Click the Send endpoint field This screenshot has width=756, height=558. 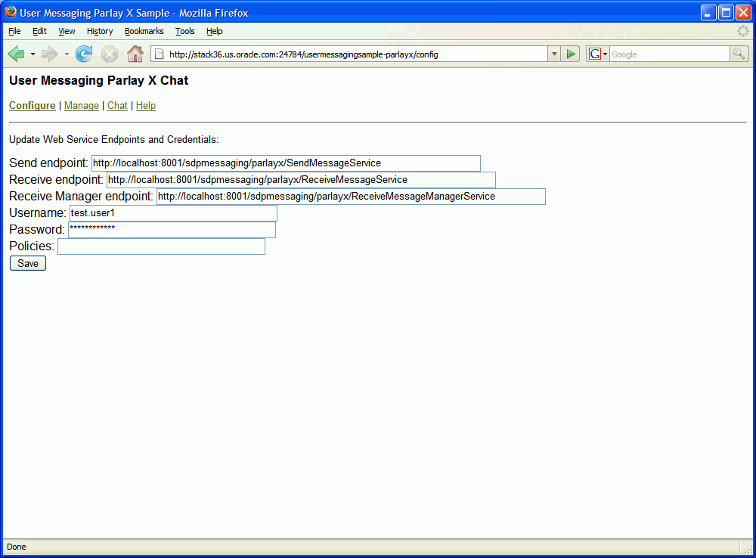pos(286,163)
